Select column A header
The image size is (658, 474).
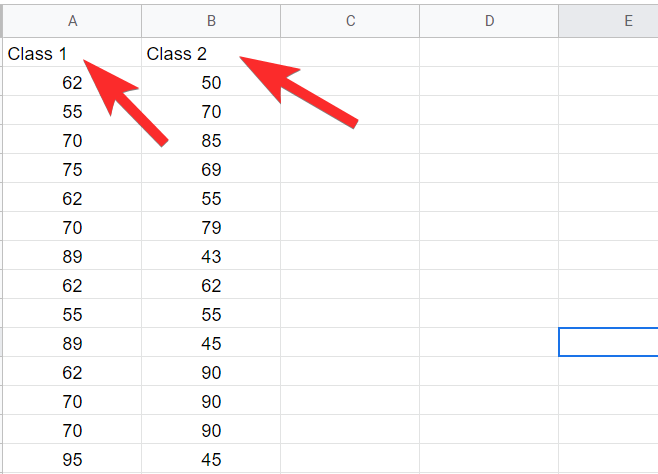[x=72, y=20]
